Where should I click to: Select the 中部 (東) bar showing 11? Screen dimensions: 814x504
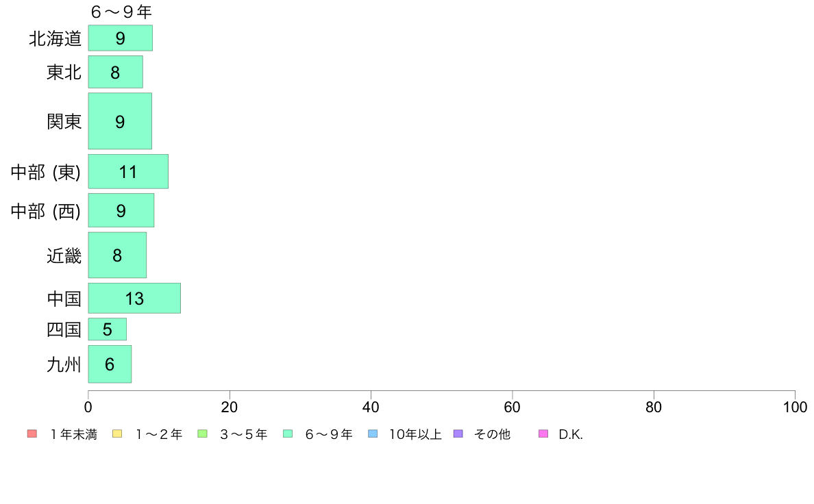point(128,171)
